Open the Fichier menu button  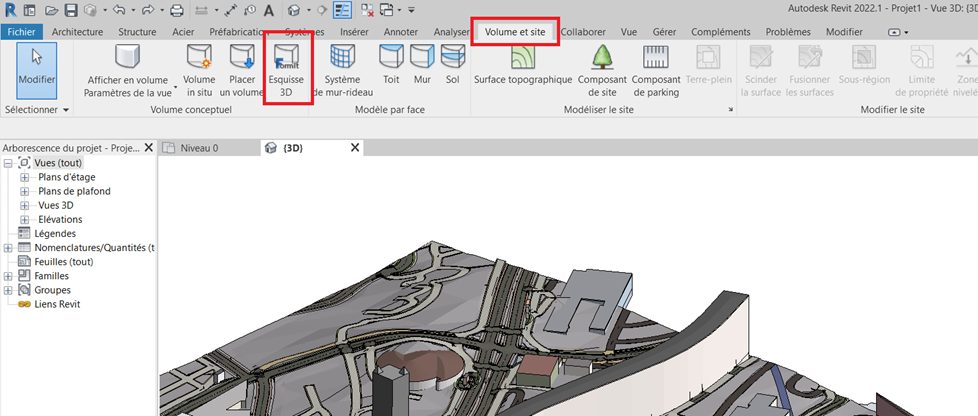21,32
